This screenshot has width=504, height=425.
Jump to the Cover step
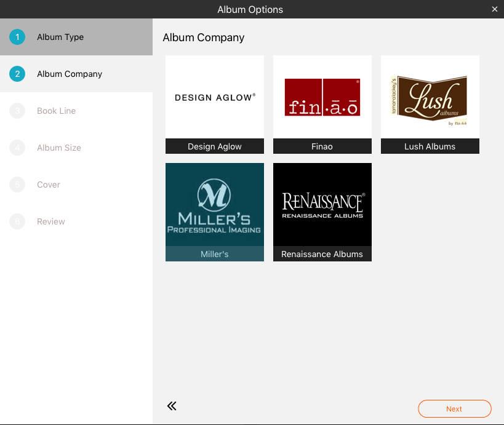coord(76,185)
